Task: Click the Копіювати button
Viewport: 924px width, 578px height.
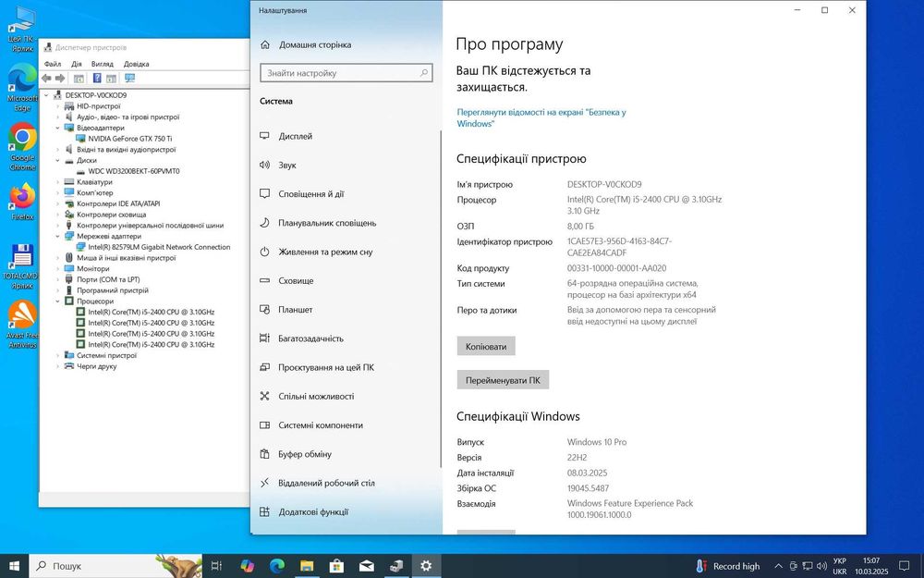Action: [x=486, y=346]
